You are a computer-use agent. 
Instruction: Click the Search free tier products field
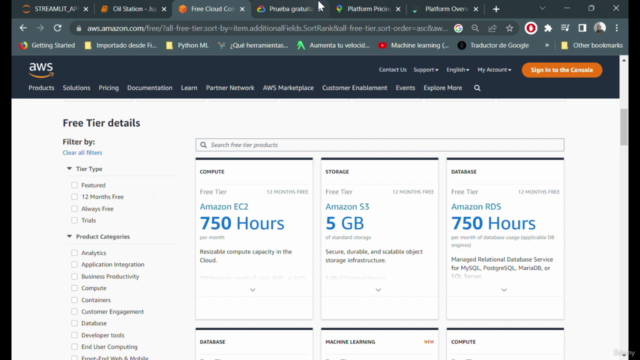[380, 145]
